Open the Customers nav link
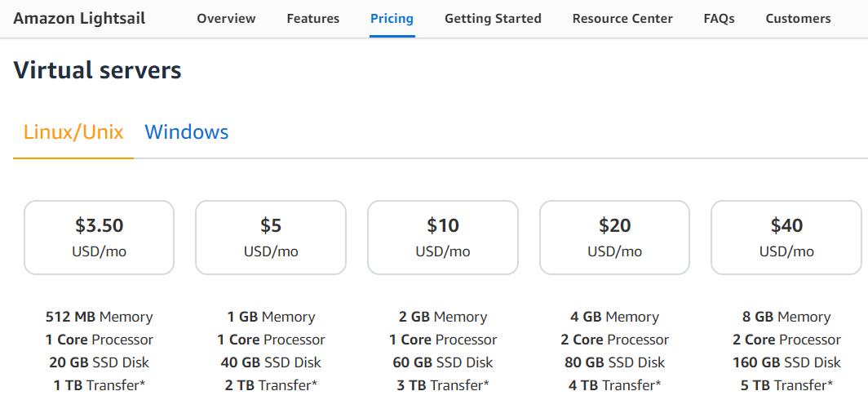Screen dimensions: 868x400 tap(798, 18)
